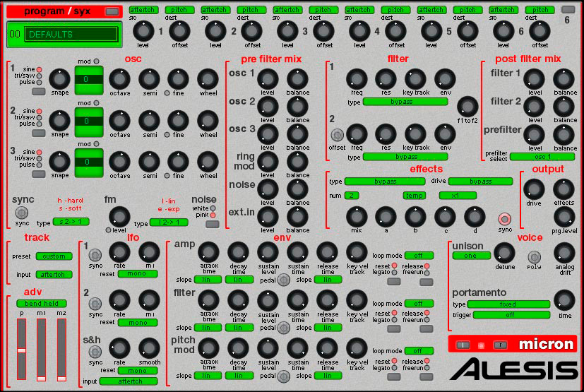Click the filter 1 freq knob
Image resolution: width=584 pixels, height=392 pixels.
(357, 78)
